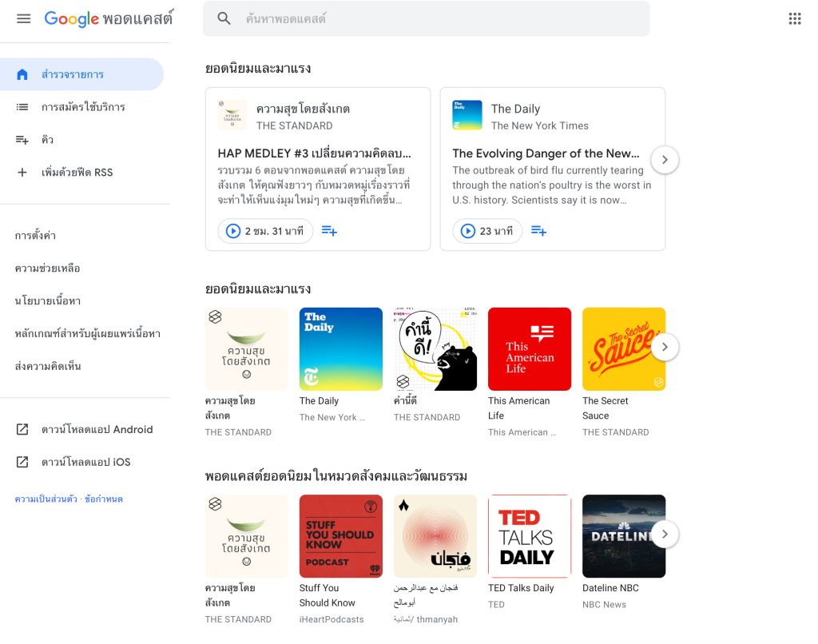Add HAP MEDLEY #3 episode to queue
Screen dimensions: 818x644
click(x=329, y=231)
